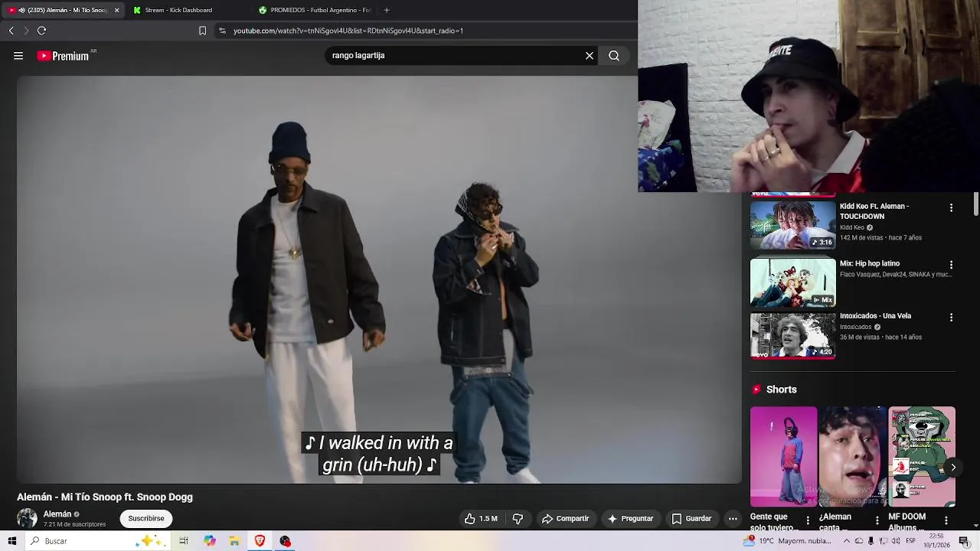The height and width of the screenshot is (551, 980).
Task: Open the weather widget showing 19°C
Action: pos(787,541)
